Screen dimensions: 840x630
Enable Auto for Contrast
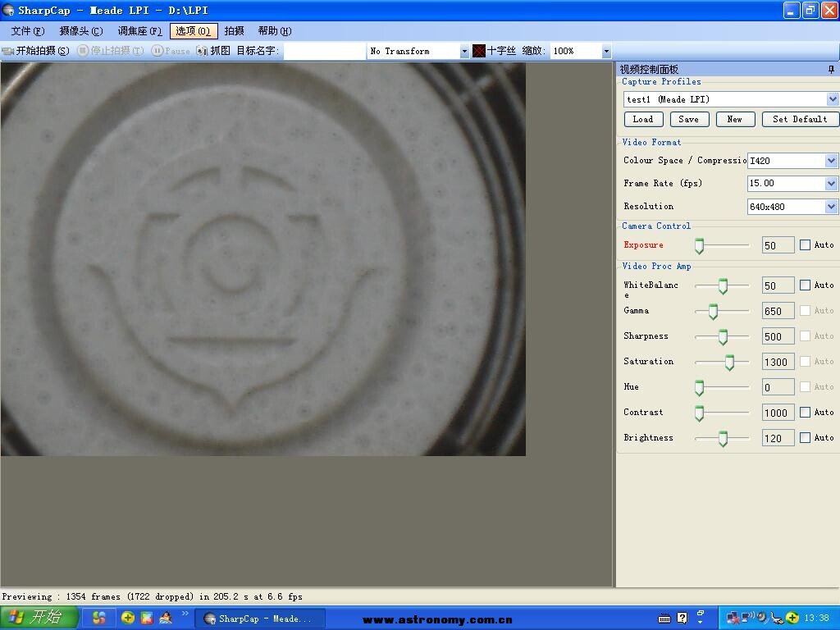[805, 412]
